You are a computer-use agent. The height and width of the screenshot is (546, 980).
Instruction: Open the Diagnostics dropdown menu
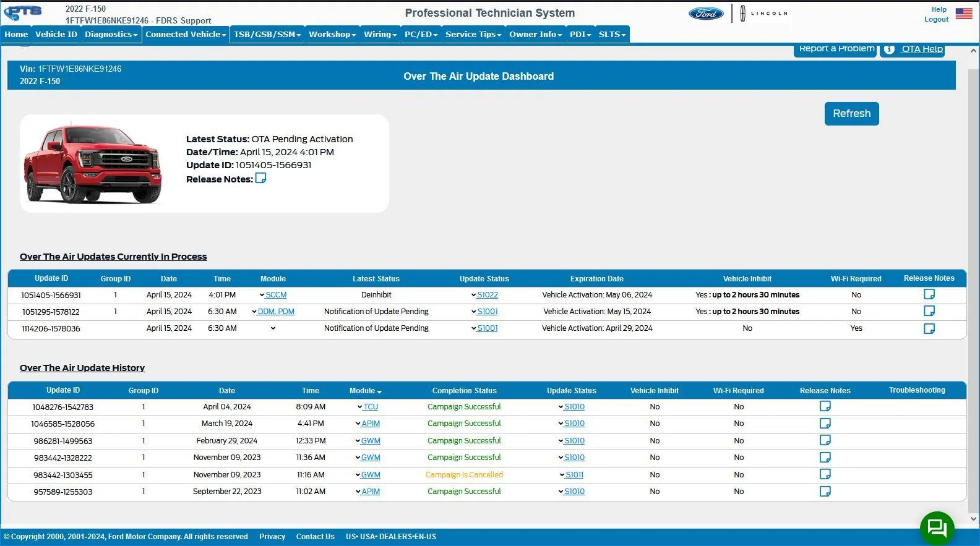[111, 35]
